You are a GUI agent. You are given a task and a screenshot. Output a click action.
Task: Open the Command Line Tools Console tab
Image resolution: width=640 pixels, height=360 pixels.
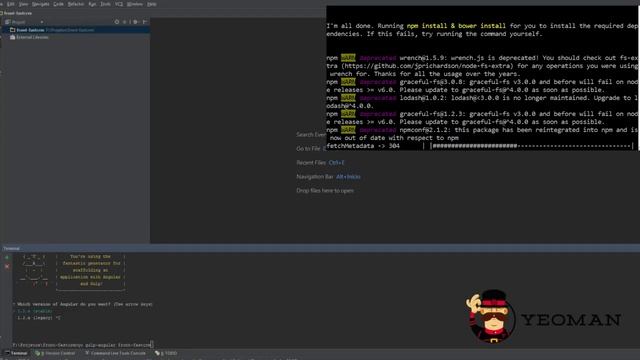(x=115, y=353)
